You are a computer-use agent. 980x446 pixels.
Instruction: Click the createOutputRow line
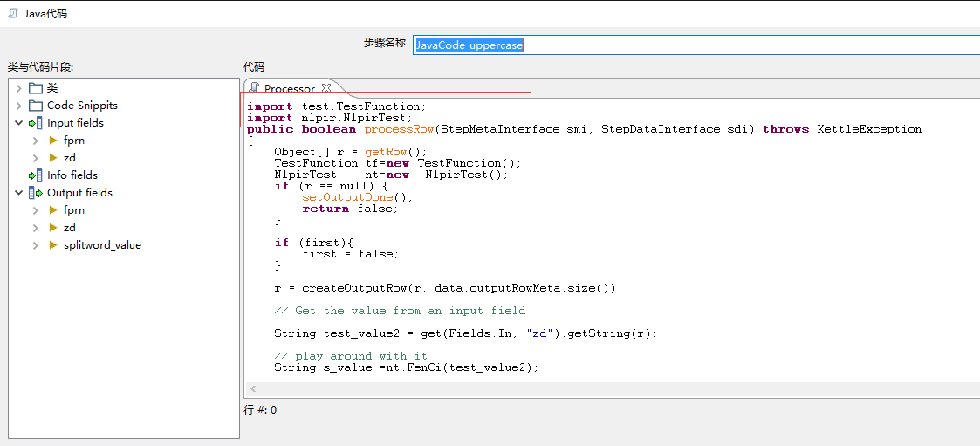click(449, 288)
